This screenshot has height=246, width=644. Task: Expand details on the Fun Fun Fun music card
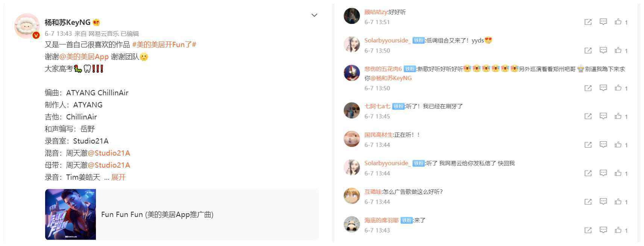(x=158, y=214)
